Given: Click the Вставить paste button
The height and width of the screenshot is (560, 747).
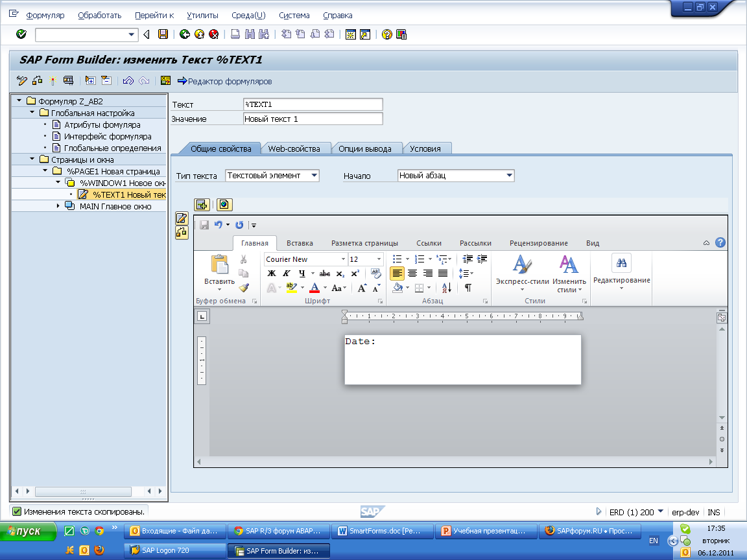Looking at the screenshot, I should tap(220, 273).
